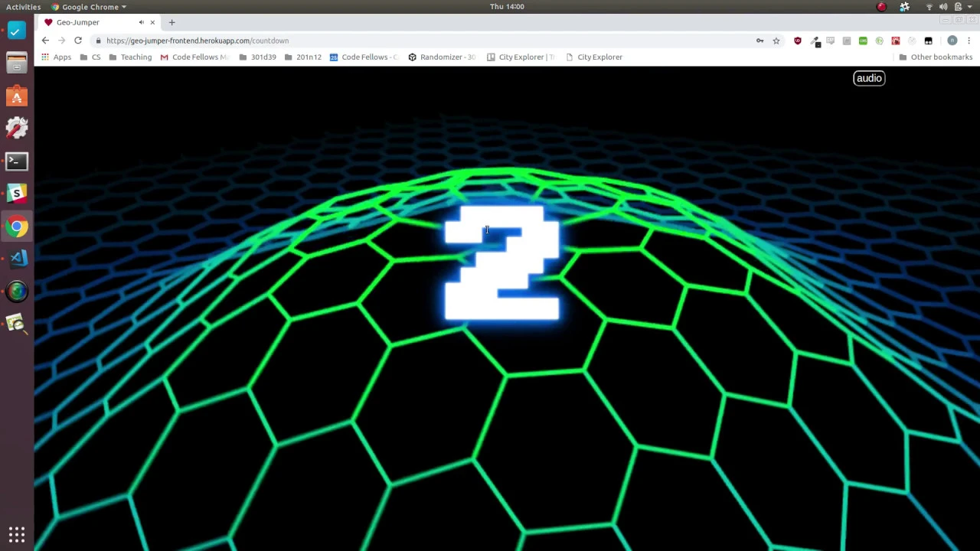Switch to Google Chrome in dock
This screenshot has width=980, height=551.
[17, 227]
